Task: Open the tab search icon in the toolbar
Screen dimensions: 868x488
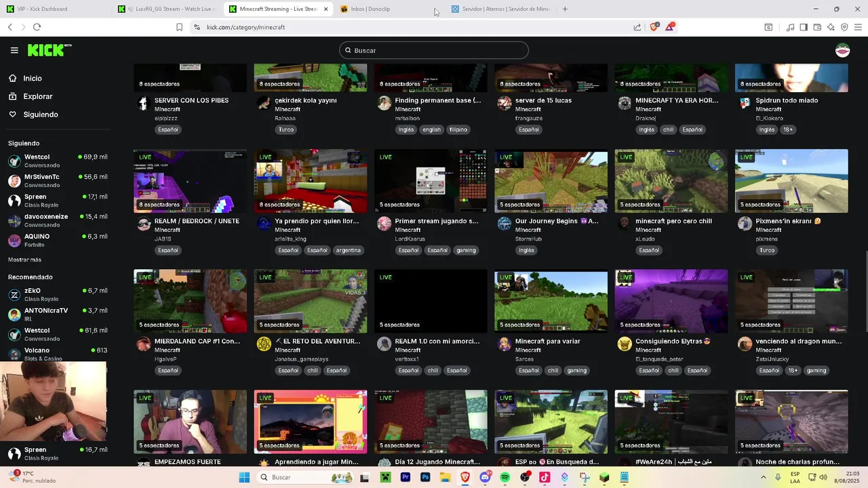Action: pos(768,27)
